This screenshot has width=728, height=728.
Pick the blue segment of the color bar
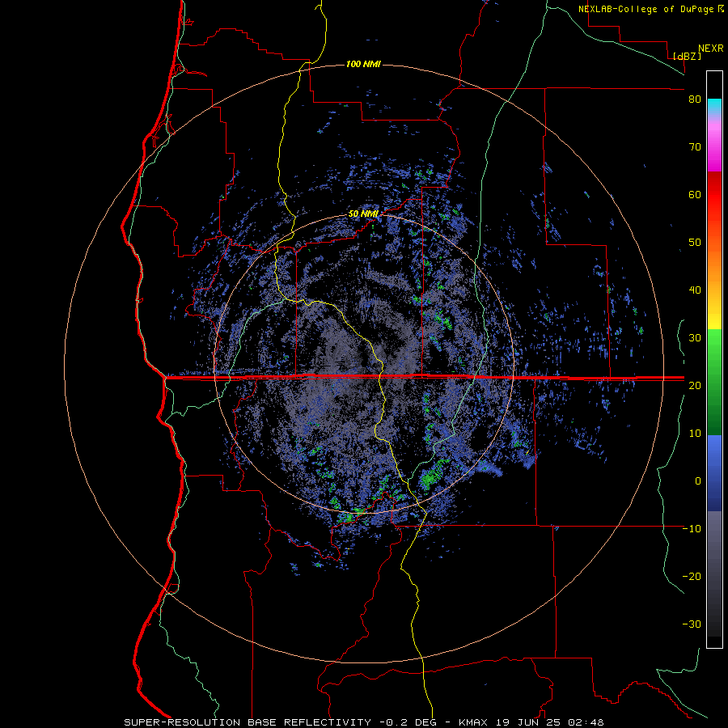[714, 473]
